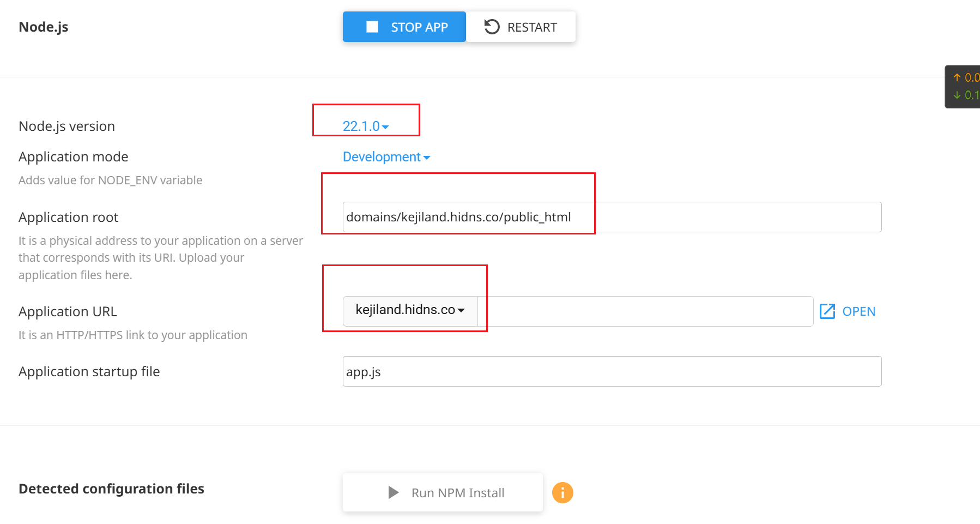Click the network speed overlay widget
The width and height of the screenshot is (980, 524).
pos(963,87)
